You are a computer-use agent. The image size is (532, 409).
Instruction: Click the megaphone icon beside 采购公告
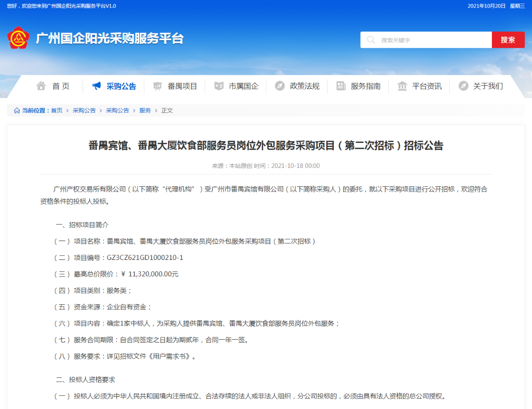tap(97, 86)
